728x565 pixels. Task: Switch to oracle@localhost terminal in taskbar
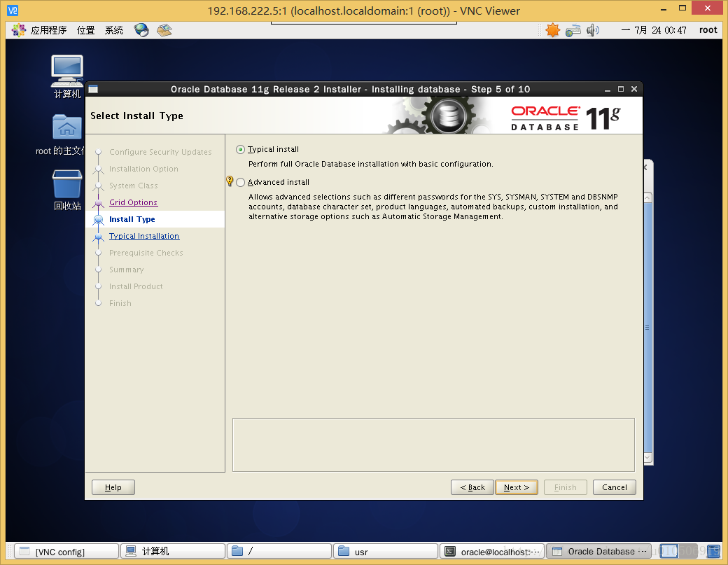pyautogui.click(x=491, y=552)
